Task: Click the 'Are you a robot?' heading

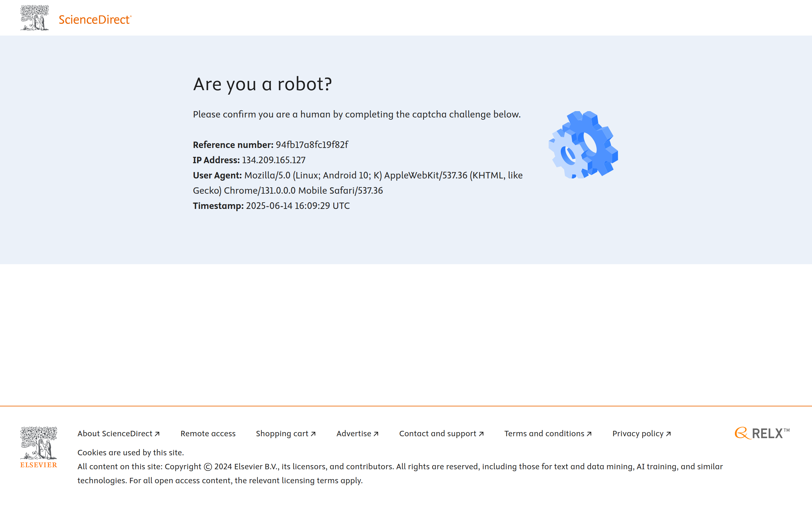Action: [x=262, y=84]
